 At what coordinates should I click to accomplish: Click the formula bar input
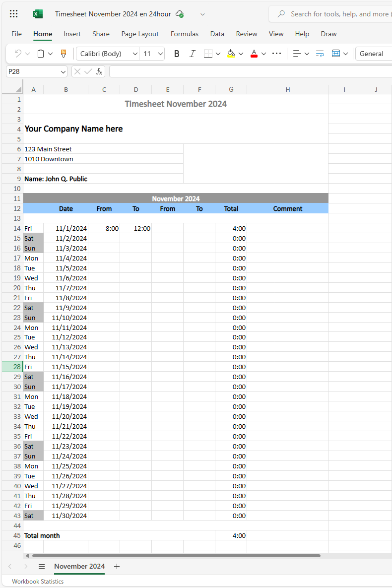(251, 71)
